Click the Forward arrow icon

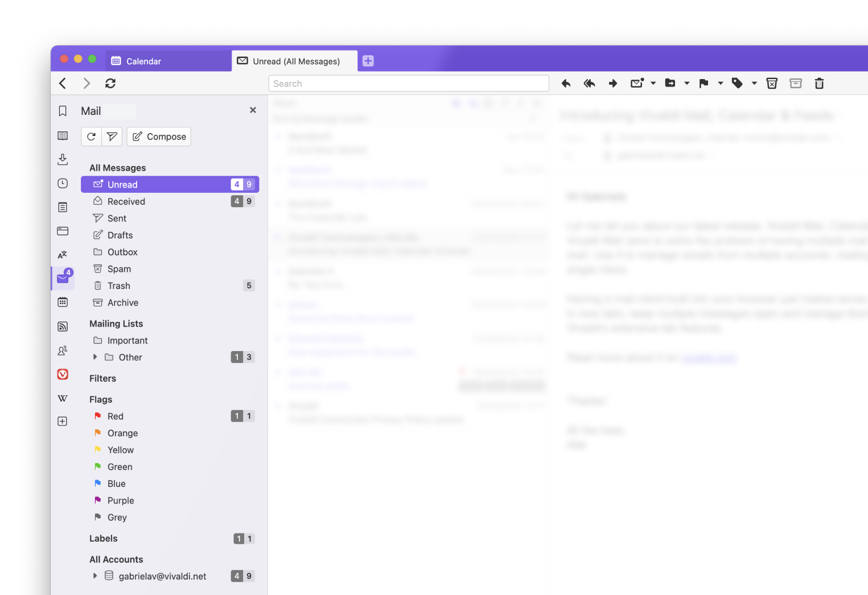tap(613, 84)
